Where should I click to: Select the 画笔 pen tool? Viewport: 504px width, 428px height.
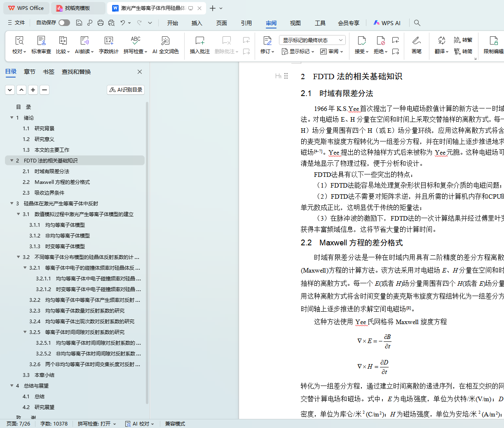pos(416,45)
